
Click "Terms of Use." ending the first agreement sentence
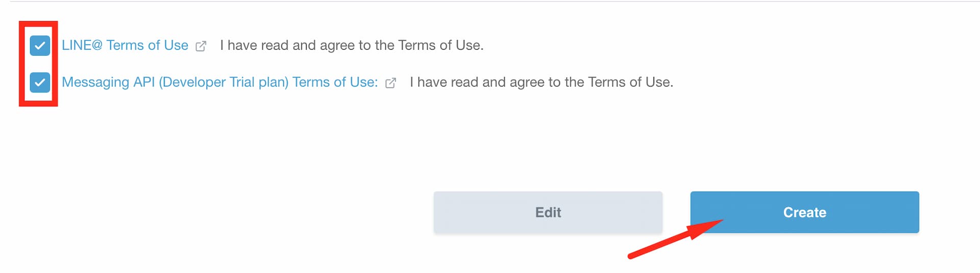[x=441, y=45]
